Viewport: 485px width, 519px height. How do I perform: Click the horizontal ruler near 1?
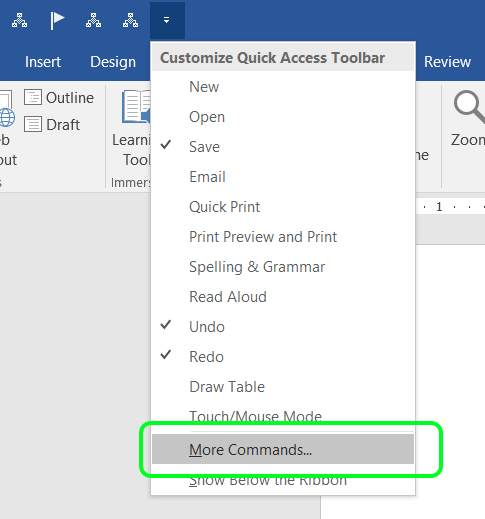click(439, 207)
